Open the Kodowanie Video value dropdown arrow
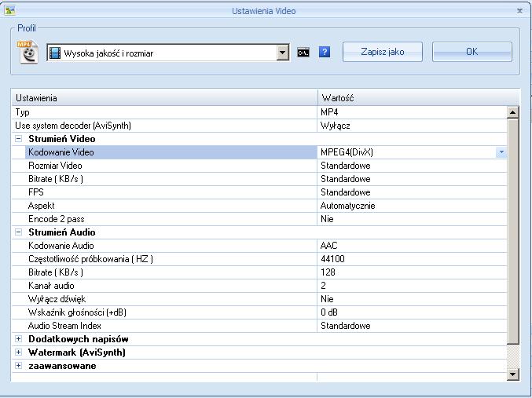Viewport: 532px width, 398px height. coord(501,152)
